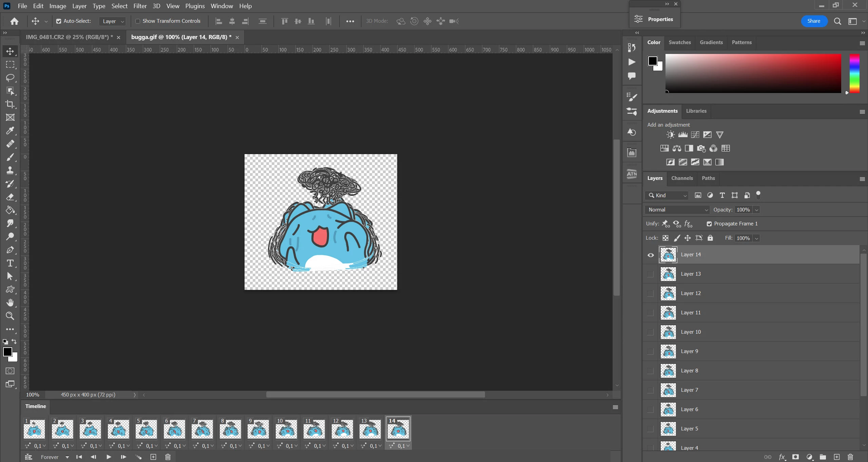Switch to the Channels tab
Image resolution: width=868 pixels, height=462 pixels.
click(682, 178)
